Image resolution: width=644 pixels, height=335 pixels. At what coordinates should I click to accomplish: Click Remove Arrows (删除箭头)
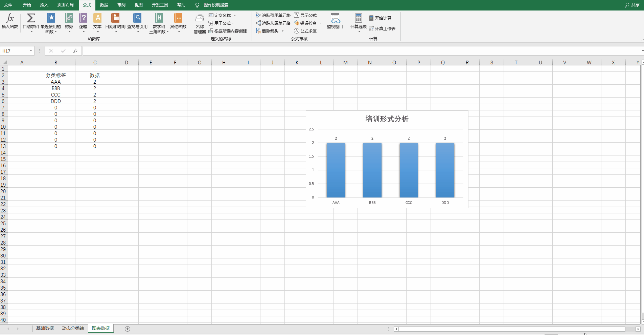pyautogui.click(x=267, y=31)
